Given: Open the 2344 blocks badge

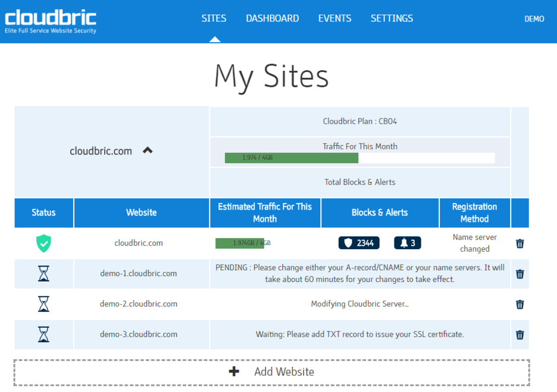Looking at the screenshot, I should coord(359,243).
